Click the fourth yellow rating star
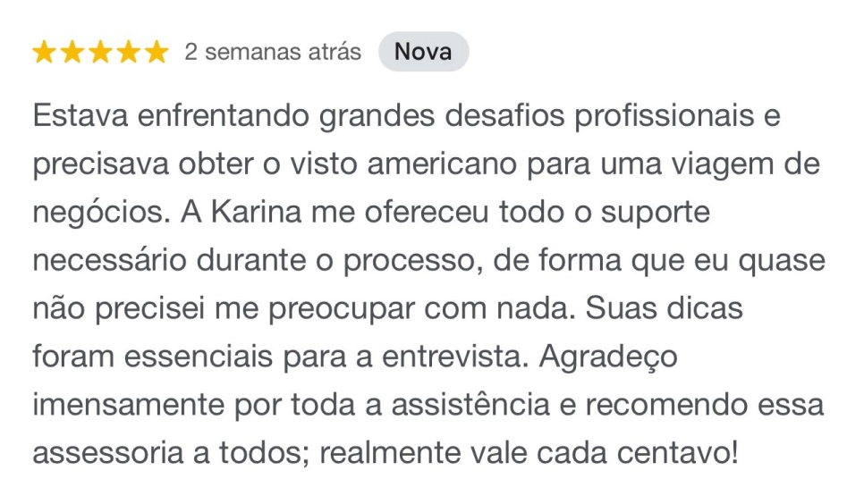This screenshot has width=864, height=504. pos(129,53)
